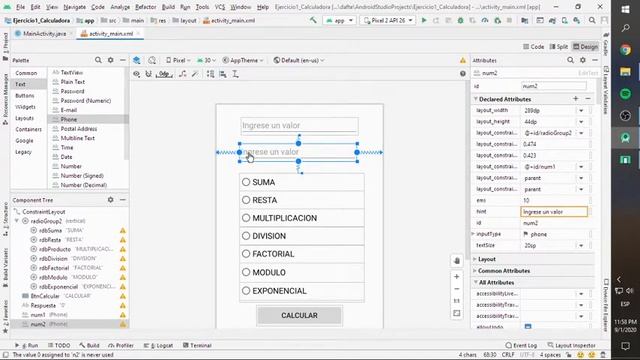Viewport: 640px width, 360px height.
Task: Open the Pixel device preview dropdown
Action: click(x=178, y=60)
